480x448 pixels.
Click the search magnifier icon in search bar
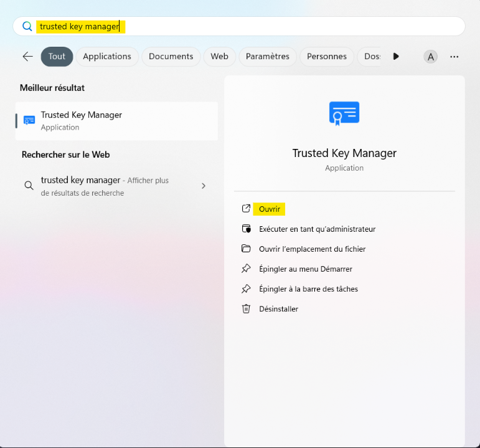coord(27,26)
